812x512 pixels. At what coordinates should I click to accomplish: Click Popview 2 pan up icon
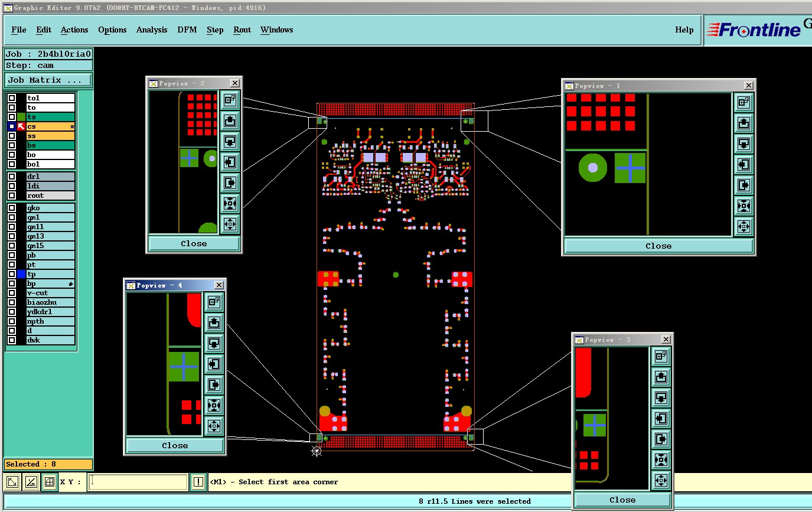[x=230, y=121]
